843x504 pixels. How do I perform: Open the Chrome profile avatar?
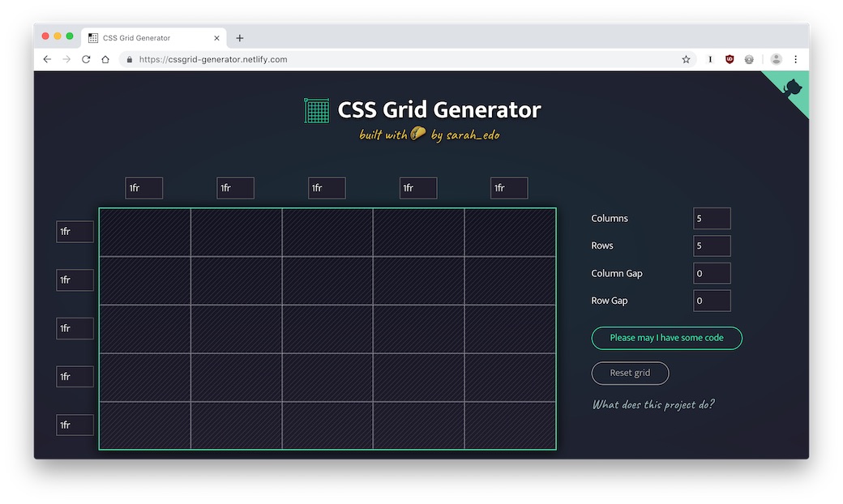(x=776, y=59)
